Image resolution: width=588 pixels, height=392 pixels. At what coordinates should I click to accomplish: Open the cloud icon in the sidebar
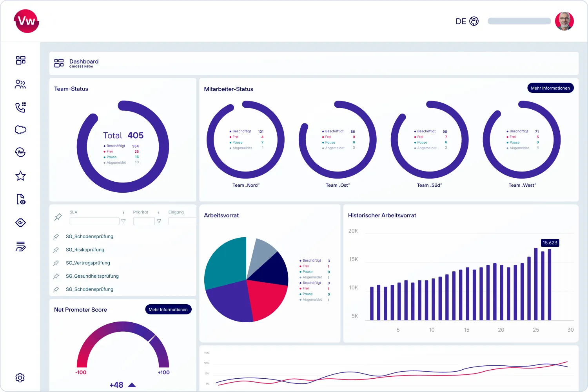[20, 130]
